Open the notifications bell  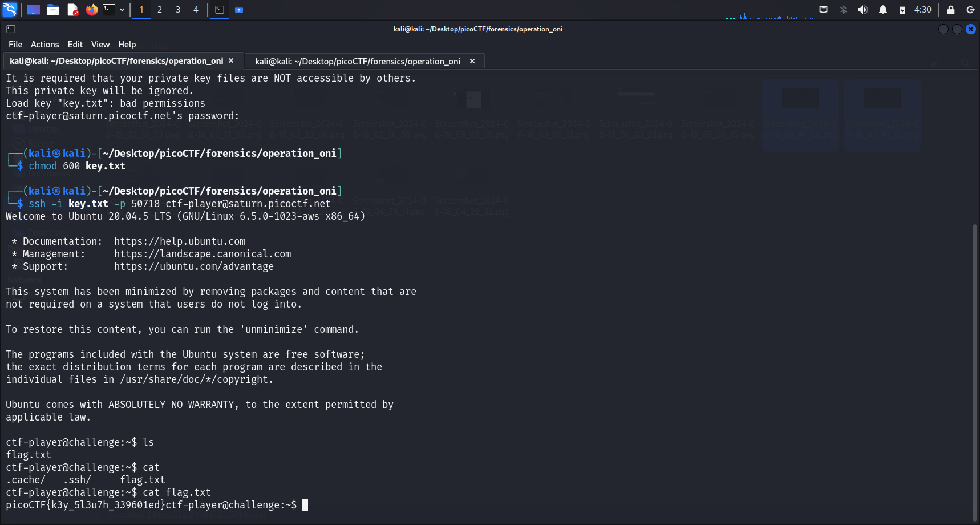882,10
